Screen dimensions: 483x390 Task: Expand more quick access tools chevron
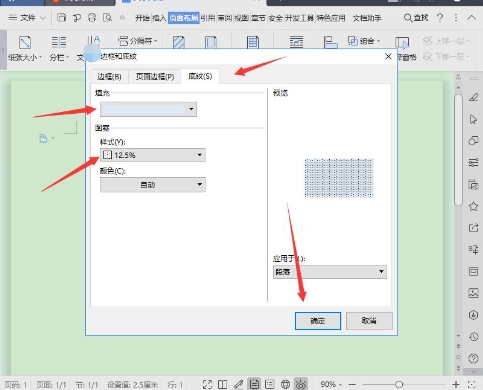(122, 18)
